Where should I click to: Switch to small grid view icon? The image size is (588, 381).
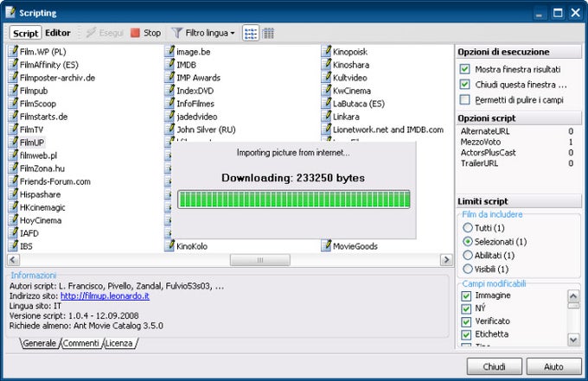268,33
